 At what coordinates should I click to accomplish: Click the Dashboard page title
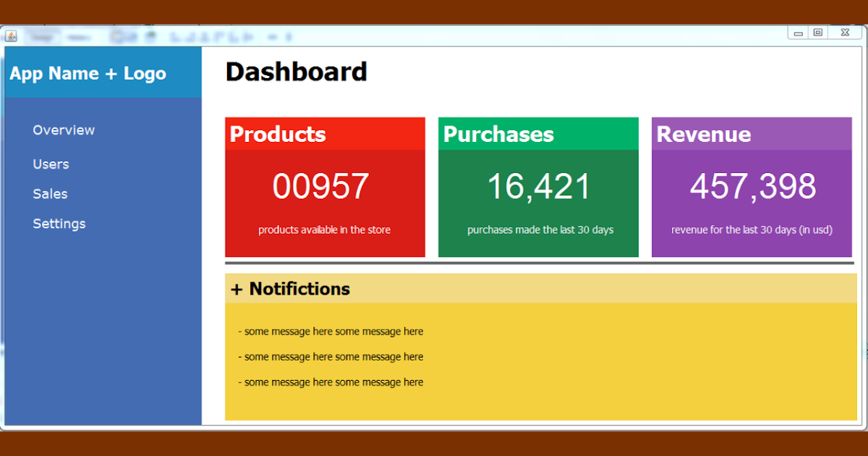297,72
